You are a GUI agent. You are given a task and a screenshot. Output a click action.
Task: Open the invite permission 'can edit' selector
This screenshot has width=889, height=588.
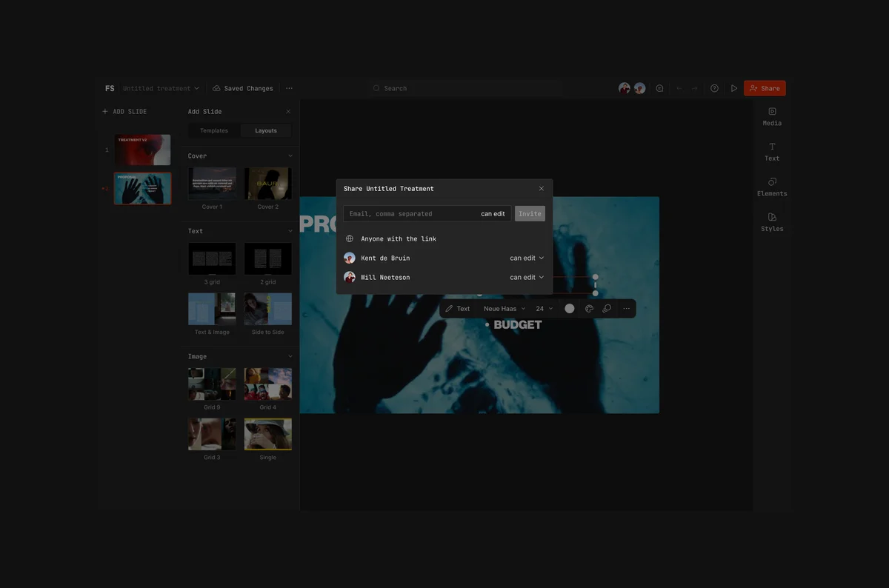493,213
